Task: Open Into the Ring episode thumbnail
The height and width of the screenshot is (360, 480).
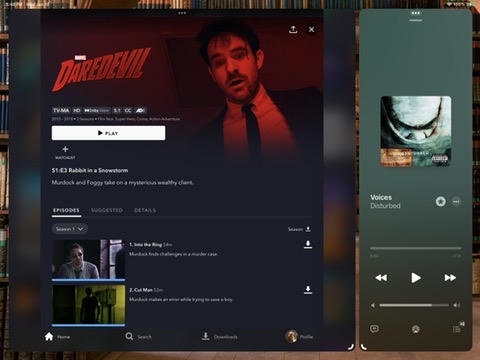Action: (x=89, y=260)
